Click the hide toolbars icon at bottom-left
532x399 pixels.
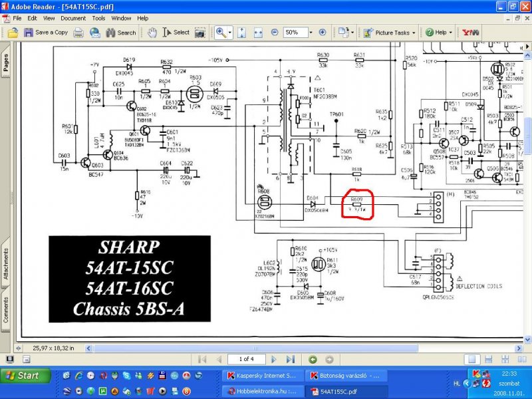pos(27,359)
